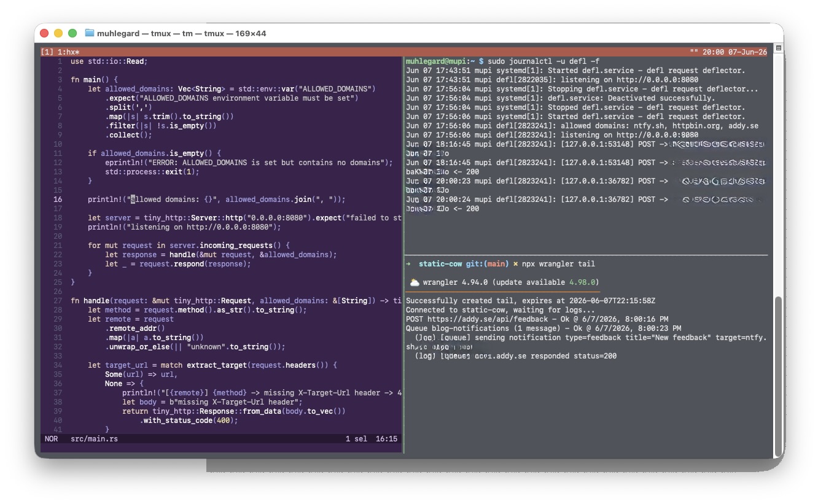Viewport: 818px width, 504px height.
Task: Click the fn main() declaration
Action: [x=94, y=80]
